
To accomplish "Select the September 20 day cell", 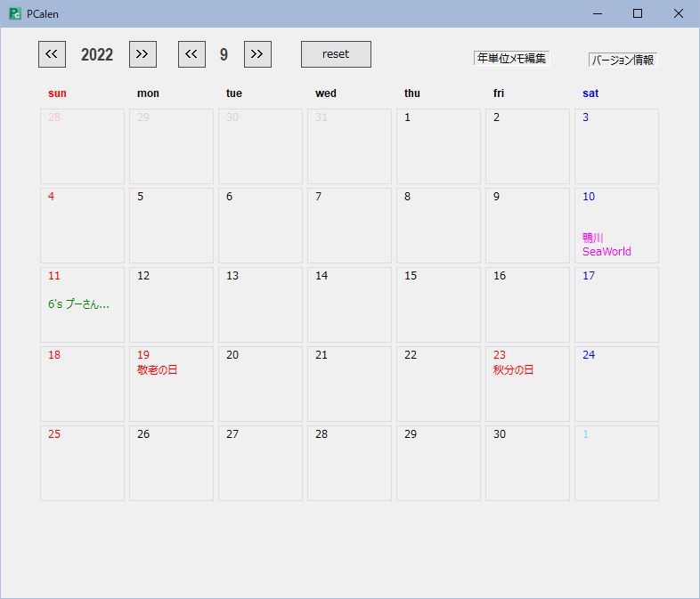I will click(x=260, y=384).
